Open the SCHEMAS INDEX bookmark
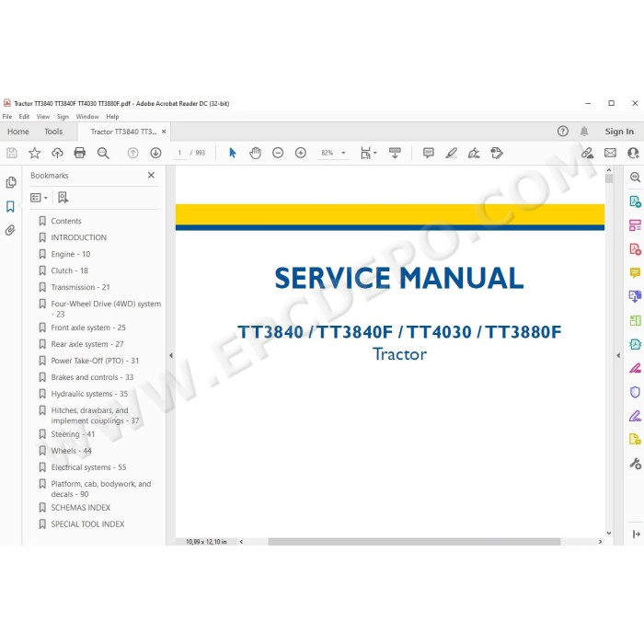This screenshot has width=644, height=644. coord(81,508)
